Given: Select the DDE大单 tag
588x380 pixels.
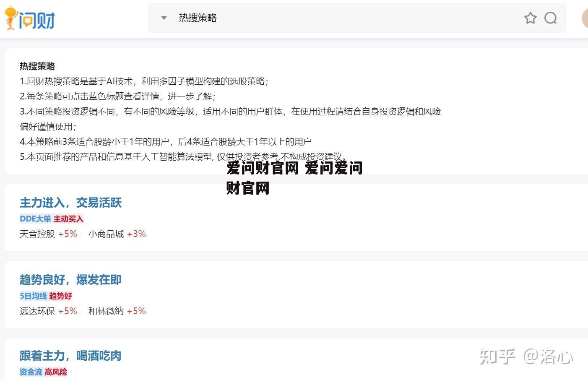Looking at the screenshot, I should click(35, 219).
